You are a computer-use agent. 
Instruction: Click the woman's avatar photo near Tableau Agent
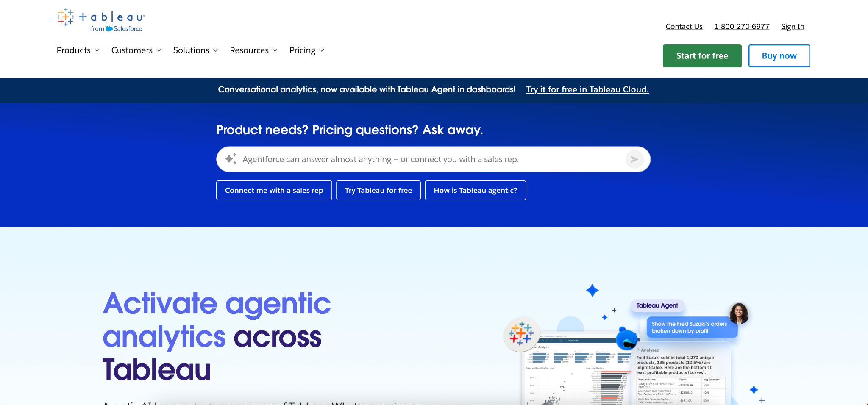pos(739,313)
